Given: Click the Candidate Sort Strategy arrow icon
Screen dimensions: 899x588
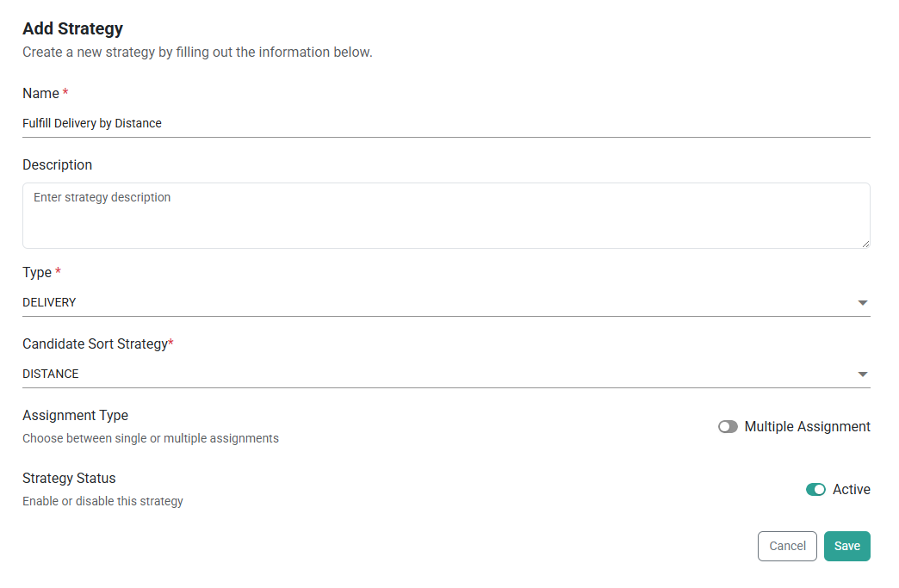Looking at the screenshot, I should pyautogui.click(x=863, y=374).
